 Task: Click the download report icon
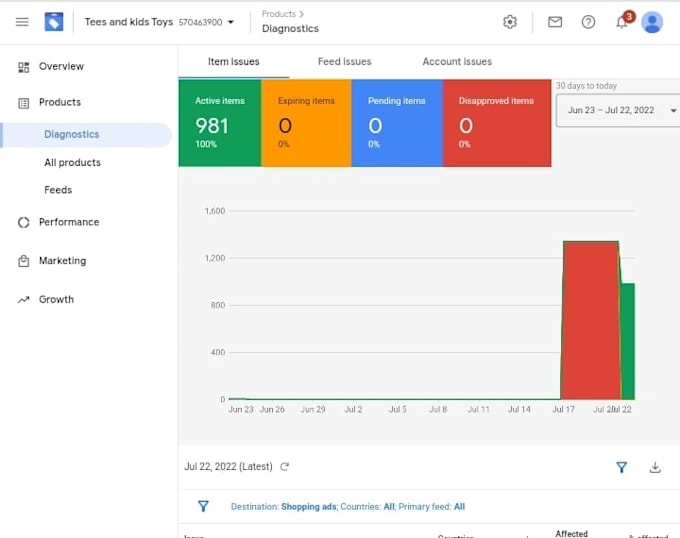655,467
